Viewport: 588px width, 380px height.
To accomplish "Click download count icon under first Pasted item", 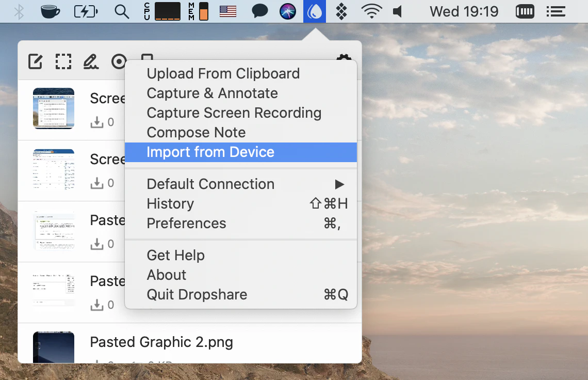I will click(x=97, y=244).
